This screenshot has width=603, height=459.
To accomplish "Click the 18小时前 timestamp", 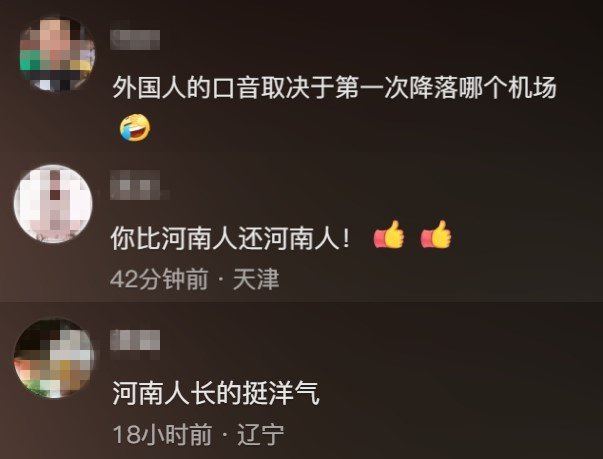I will click(163, 434).
